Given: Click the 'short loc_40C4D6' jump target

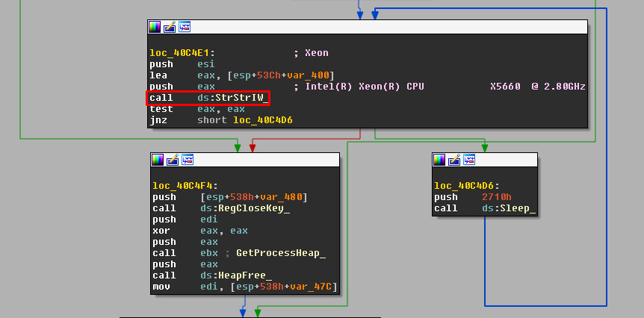Looking at the screenshot, I should pos(245,120).
